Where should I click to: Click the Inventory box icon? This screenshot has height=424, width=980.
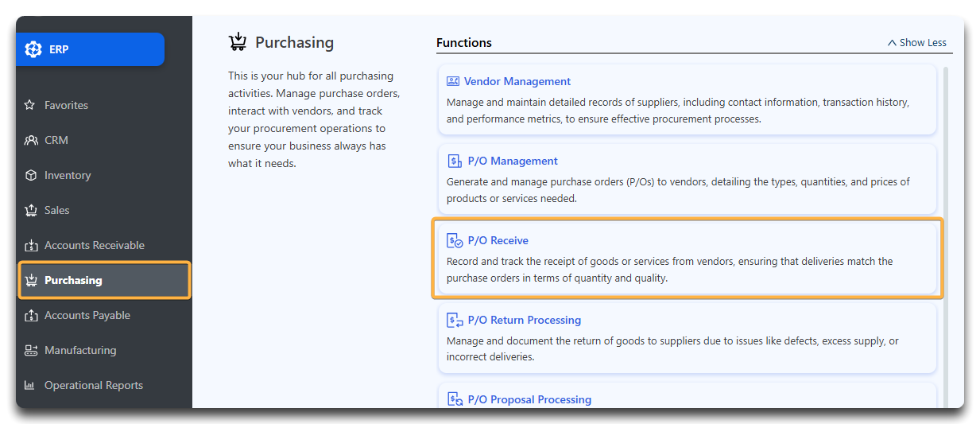click(30, 175)
